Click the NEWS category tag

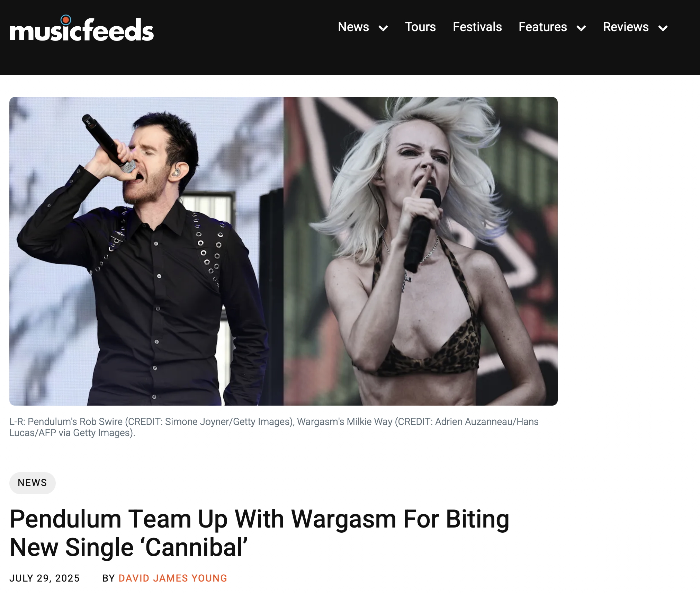click(x=33, y=483)
